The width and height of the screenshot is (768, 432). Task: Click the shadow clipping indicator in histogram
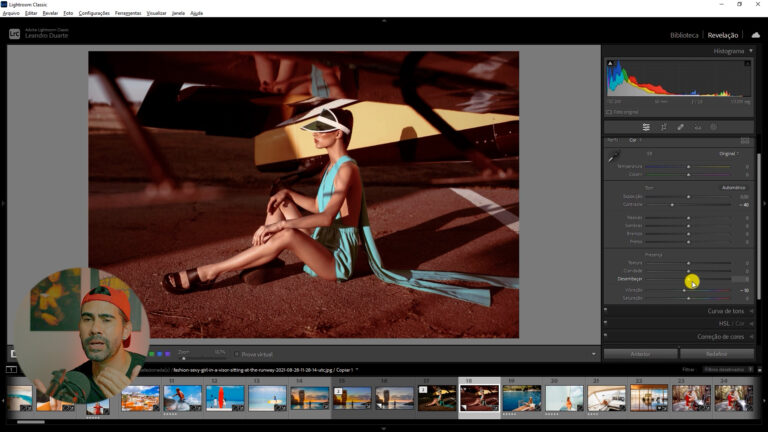click(610, 64)
